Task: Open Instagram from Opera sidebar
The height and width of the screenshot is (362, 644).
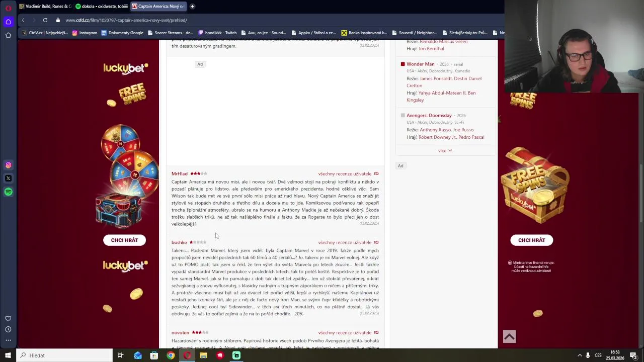Action: tap(8, 165)
